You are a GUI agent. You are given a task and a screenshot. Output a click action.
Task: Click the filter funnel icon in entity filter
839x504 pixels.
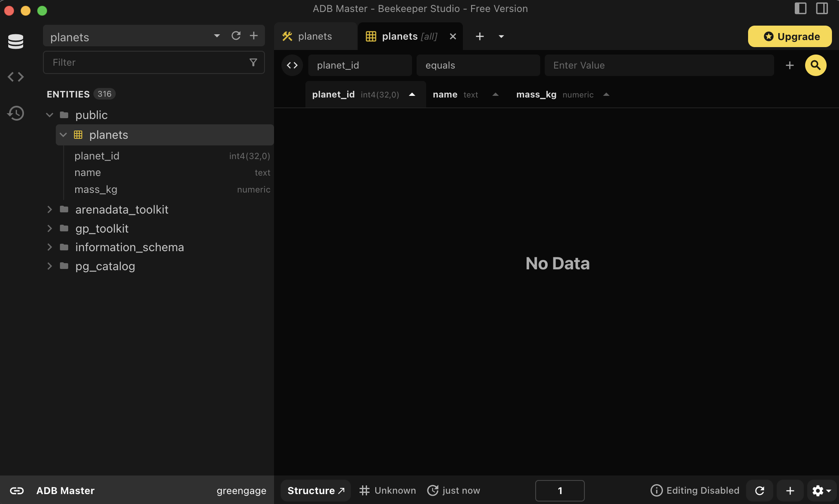[253, 62]
